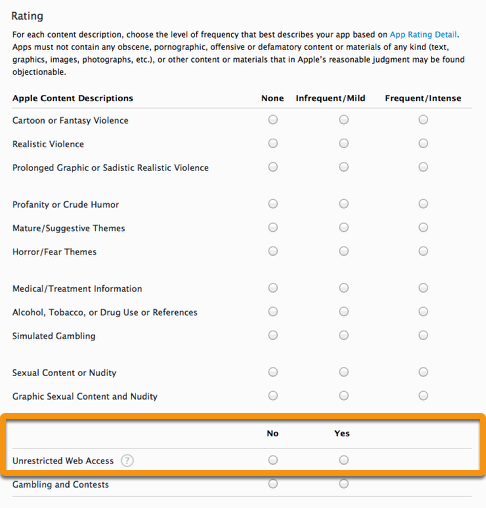Set Cartoon or Fantasy Violence to Frequent/Intense

(423, 120)
